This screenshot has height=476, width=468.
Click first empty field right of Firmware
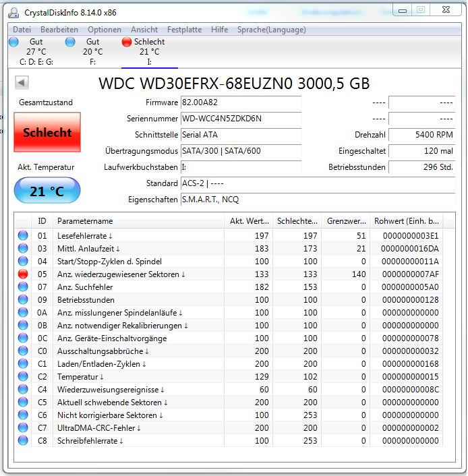(x=422, y=102)
